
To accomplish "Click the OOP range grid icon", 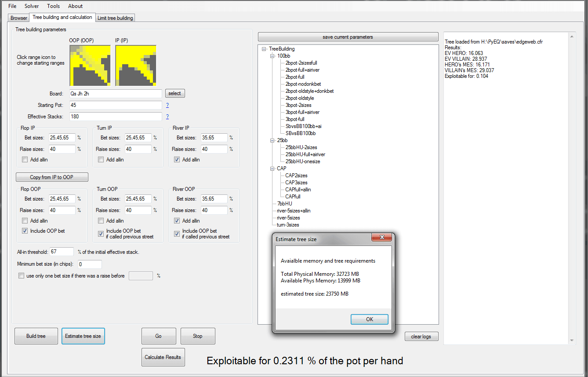I will tap(89, 66).
